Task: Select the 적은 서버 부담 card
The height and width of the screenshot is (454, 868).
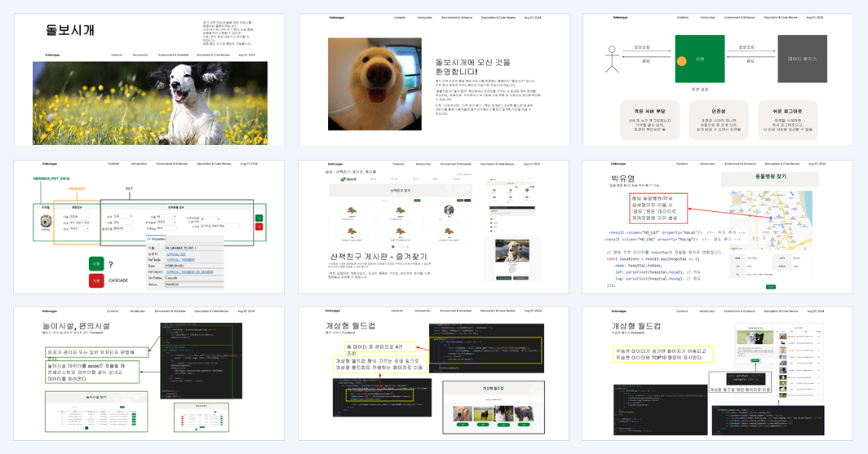Action: coord(649,120)
